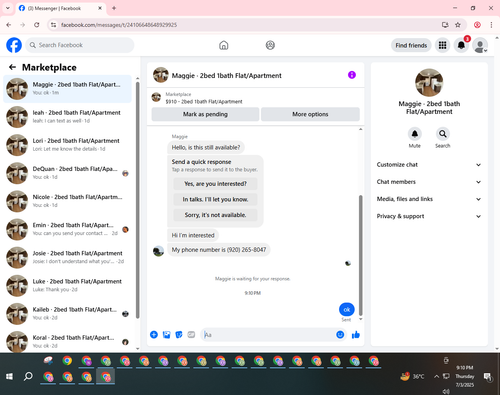Open Windows taskbar search

[x=28, y=376]
